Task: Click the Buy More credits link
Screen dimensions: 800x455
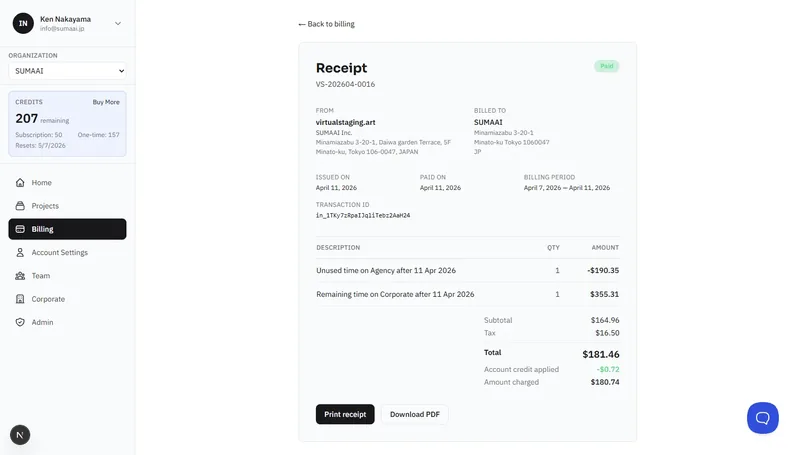Action: (106, 102)
